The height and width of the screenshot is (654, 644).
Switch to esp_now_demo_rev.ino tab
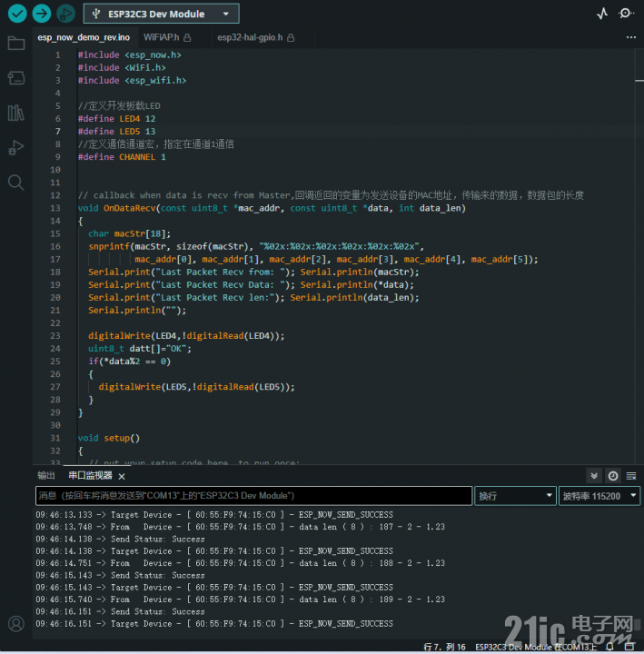click(84, 37)
